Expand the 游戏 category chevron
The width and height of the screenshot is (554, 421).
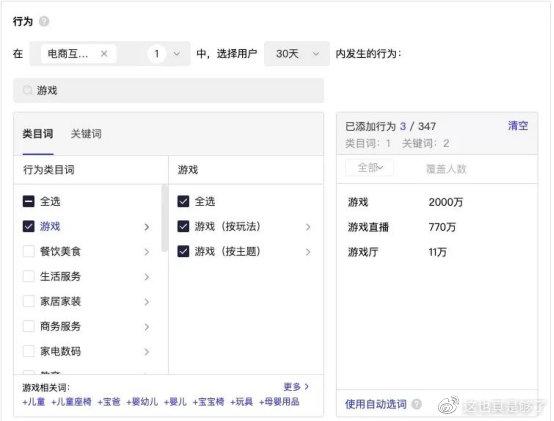pyautogui.click(x=147, y=227)
